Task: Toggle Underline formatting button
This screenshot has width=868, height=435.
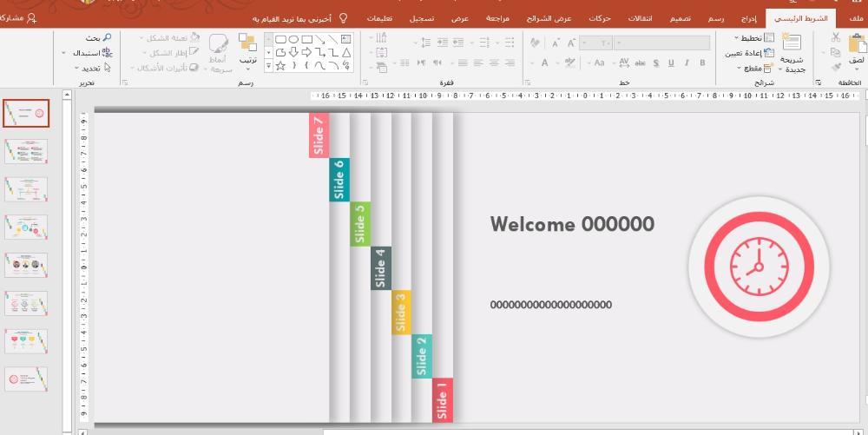Action: click(671, 63)
